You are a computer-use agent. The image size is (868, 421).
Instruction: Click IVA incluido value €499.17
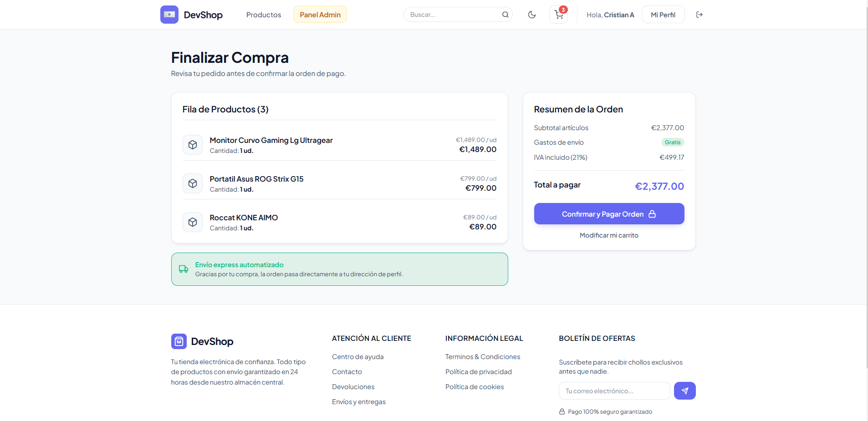click(672, 157)
